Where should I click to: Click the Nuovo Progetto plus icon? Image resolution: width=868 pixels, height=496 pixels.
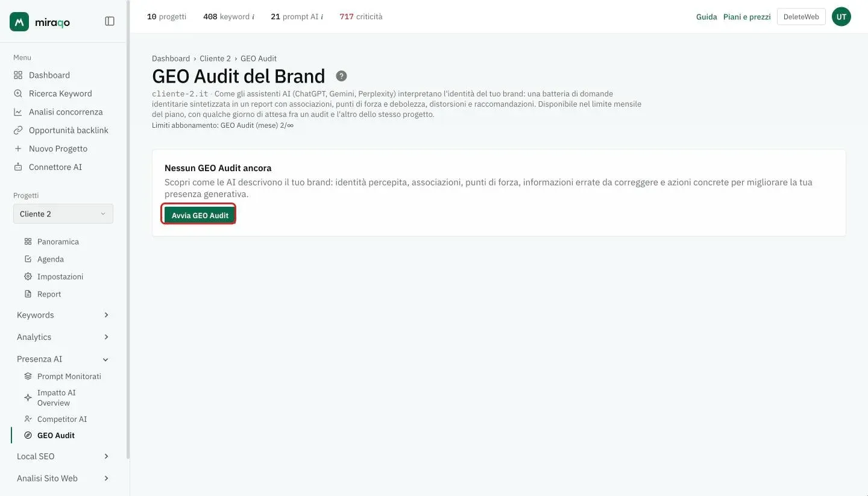(18, 149)
